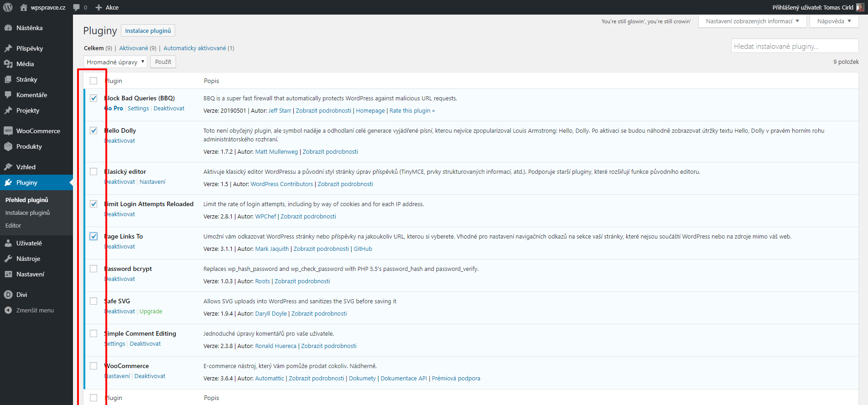The image size is (868, 405).
Task: Open Rate this plugin link
Action: [412, 111]
